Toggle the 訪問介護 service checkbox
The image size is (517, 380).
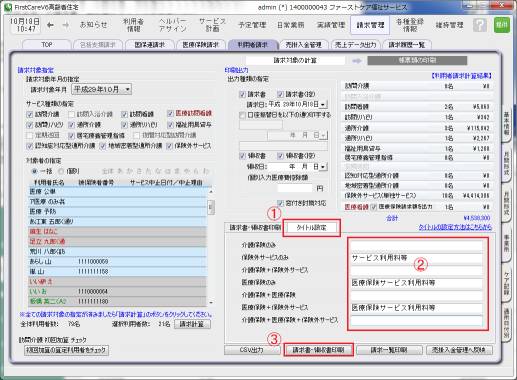pos(30,114)
